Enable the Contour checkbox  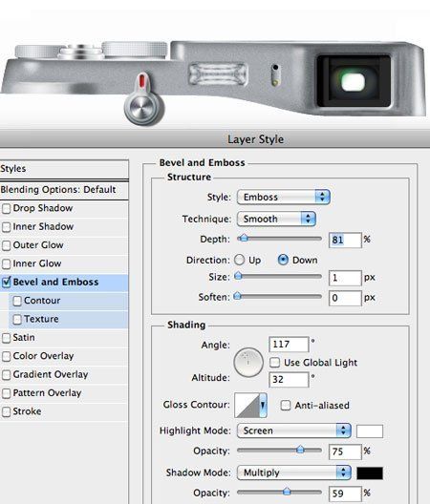[x=17, y=301]
